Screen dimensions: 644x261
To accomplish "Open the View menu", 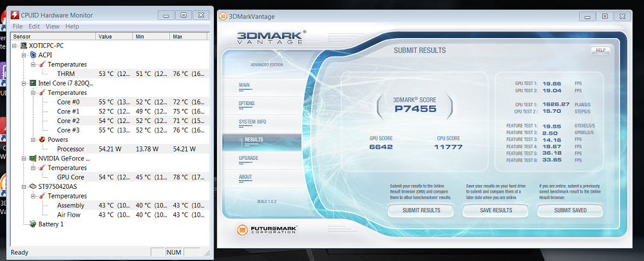I will 53,26.
